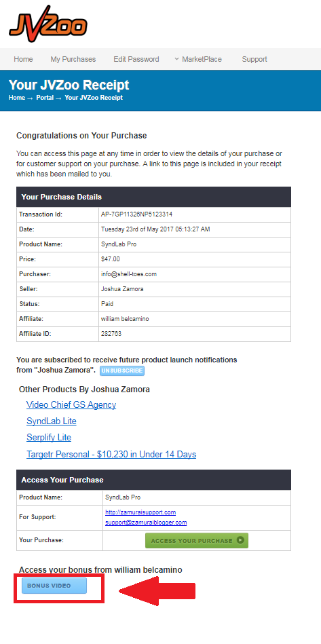Open Video Chief GS Agency link
The width and height of the screenshot is (321, 644).
71,404
